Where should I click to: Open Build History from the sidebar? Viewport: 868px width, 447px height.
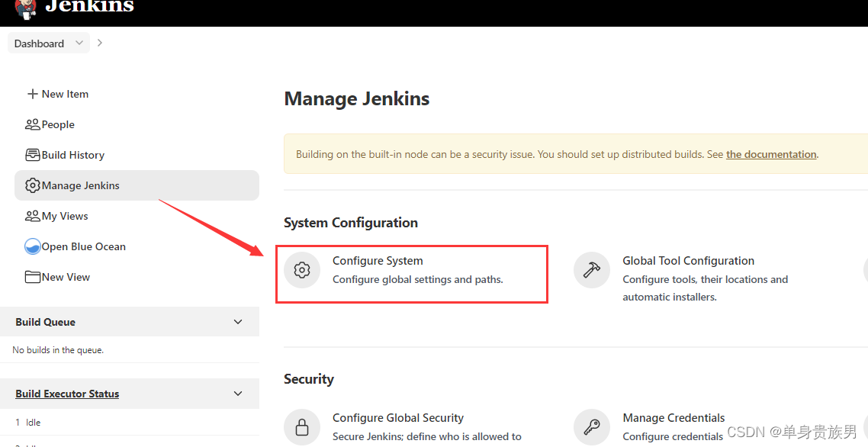[x=72, y=155]
